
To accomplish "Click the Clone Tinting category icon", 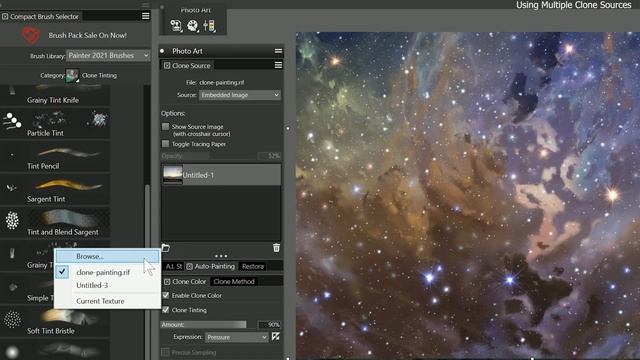I will [72, 76].
